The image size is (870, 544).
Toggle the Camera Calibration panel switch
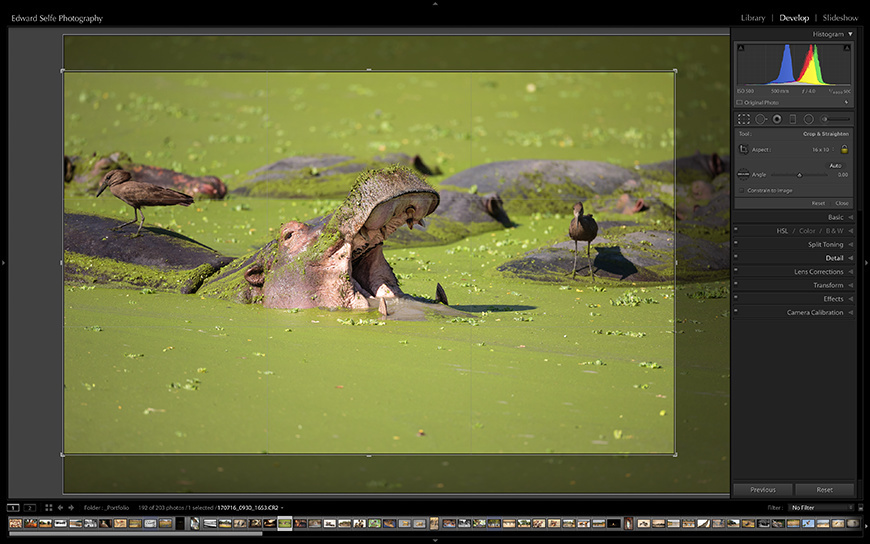point(736,310)
